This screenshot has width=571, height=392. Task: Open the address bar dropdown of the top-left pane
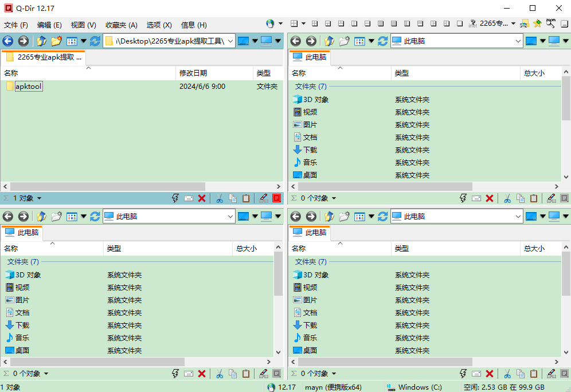[229, 41]
